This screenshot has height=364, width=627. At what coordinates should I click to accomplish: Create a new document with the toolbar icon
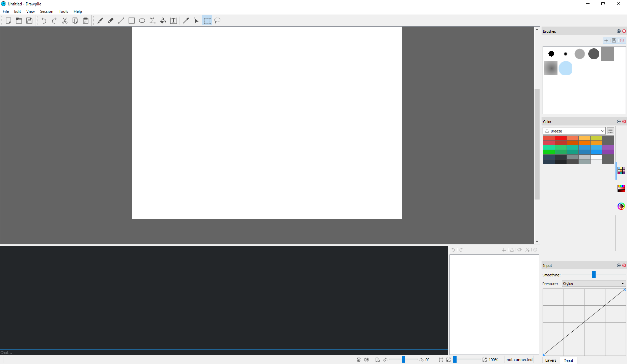(8, 21)
